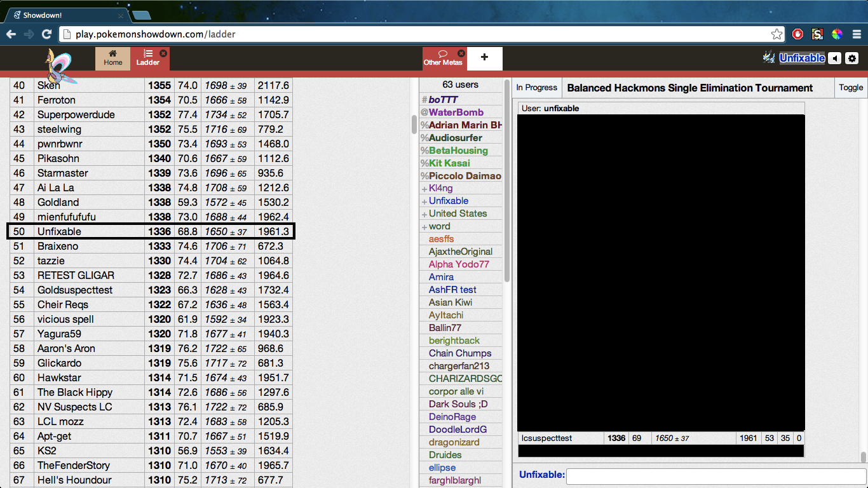Open settings with the gear icon
This screenshot has width=868, height=488.
tap(851, 58)
